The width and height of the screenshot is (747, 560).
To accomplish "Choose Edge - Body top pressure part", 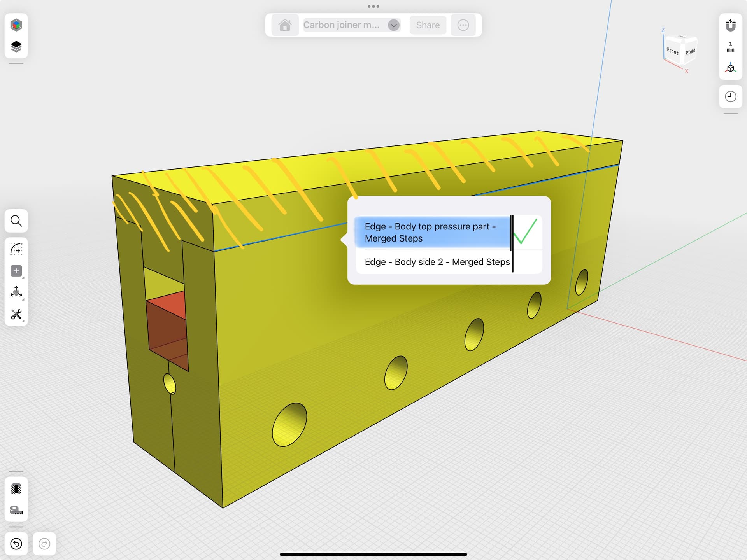I will [432, 232].
